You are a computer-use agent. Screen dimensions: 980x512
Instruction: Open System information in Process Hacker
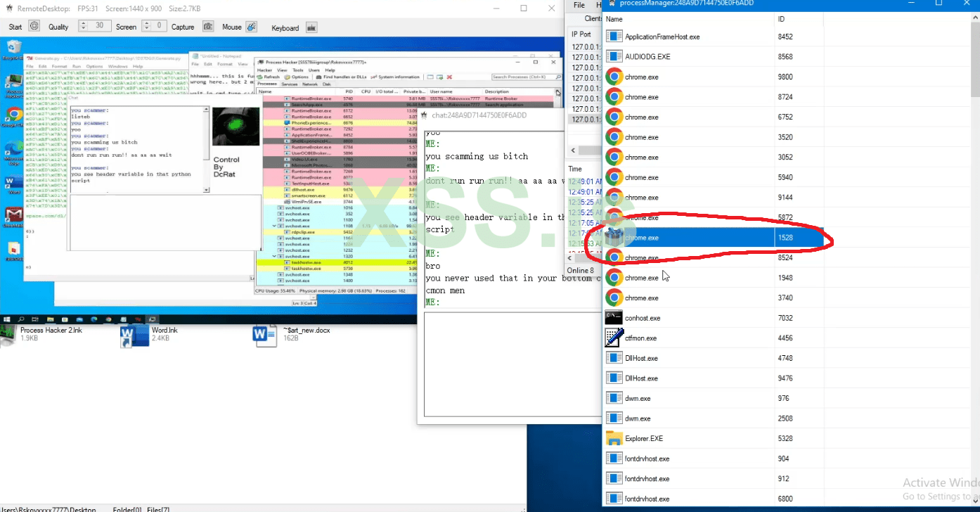[x=396, y=77]
